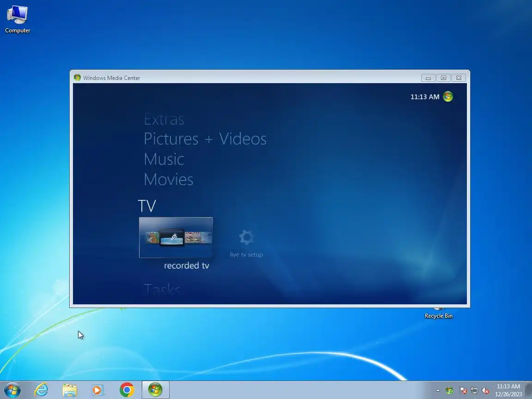Image resolution: width=532 pixels, height=399 pixels.
Task: Click the Show desktop button
Action: [x=529, y=390]
